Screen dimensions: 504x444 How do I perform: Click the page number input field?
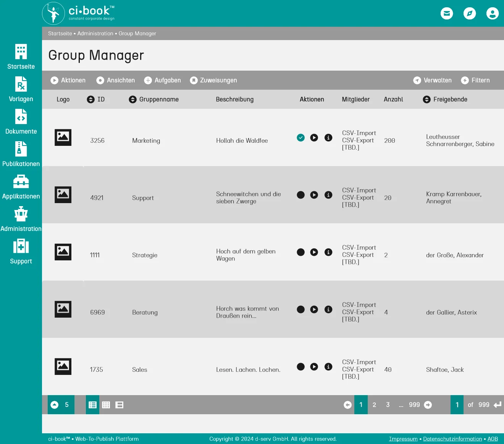(x=457, y=405)
